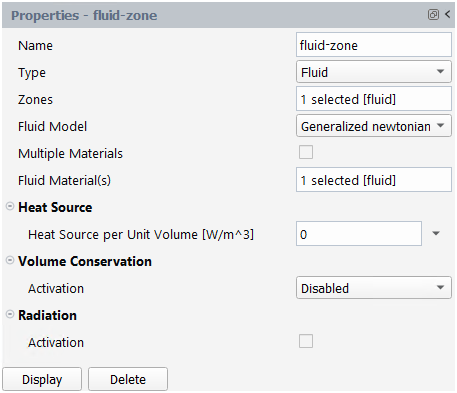This screenshot has height=393, width=457.
Task: Select the Volume Conservation section heading
Action: (85, 261)
